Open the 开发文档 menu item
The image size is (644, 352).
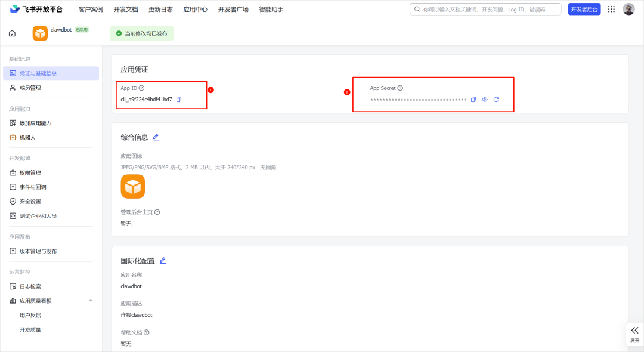125,9
